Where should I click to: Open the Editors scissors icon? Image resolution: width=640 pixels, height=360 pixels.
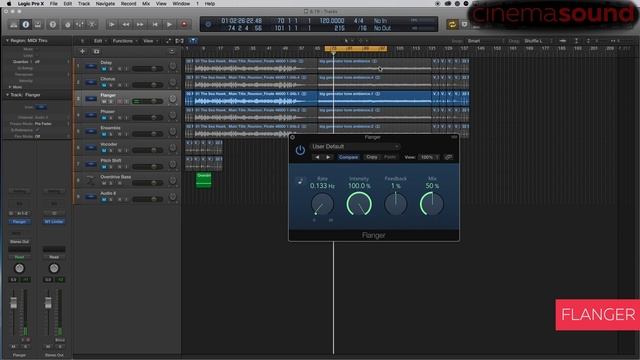click(92, 24)
